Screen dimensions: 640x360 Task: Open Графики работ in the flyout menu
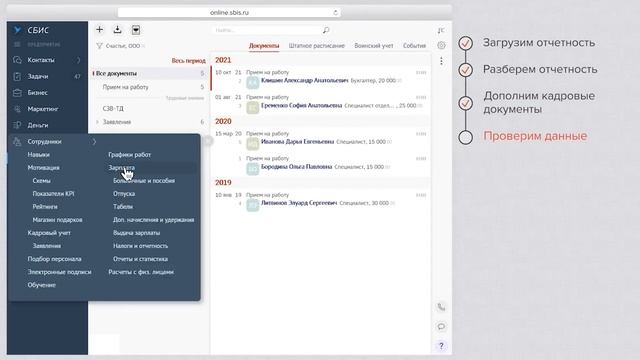click(130, 155)
